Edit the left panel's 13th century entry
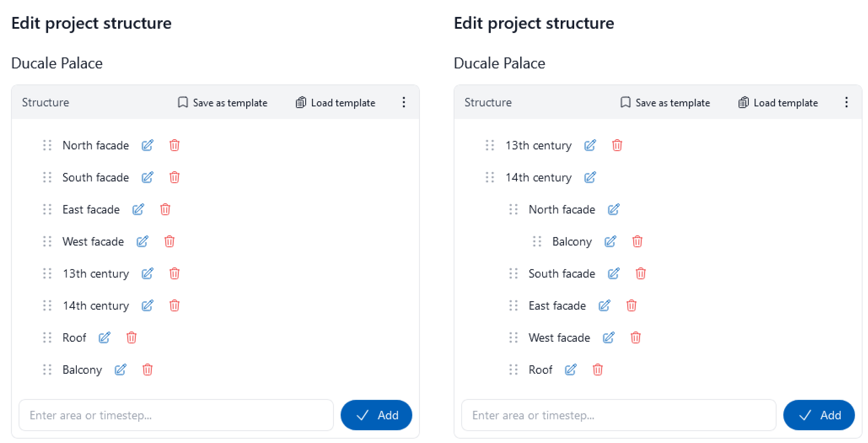 coord(147,273)
